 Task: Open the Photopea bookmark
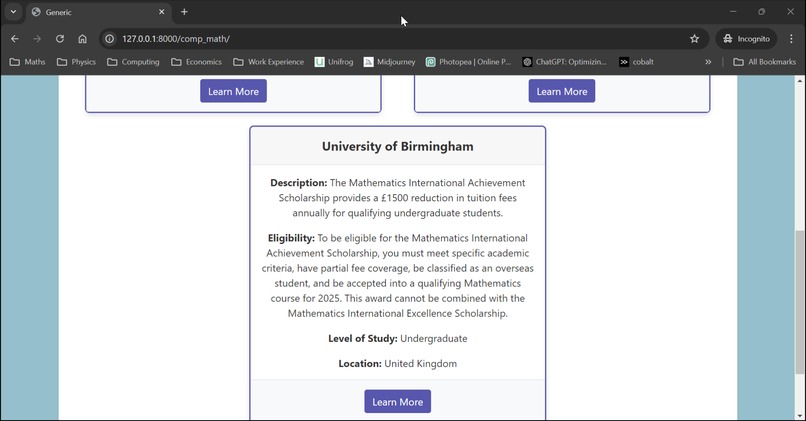pyautogui.click(x=468, y=62)
